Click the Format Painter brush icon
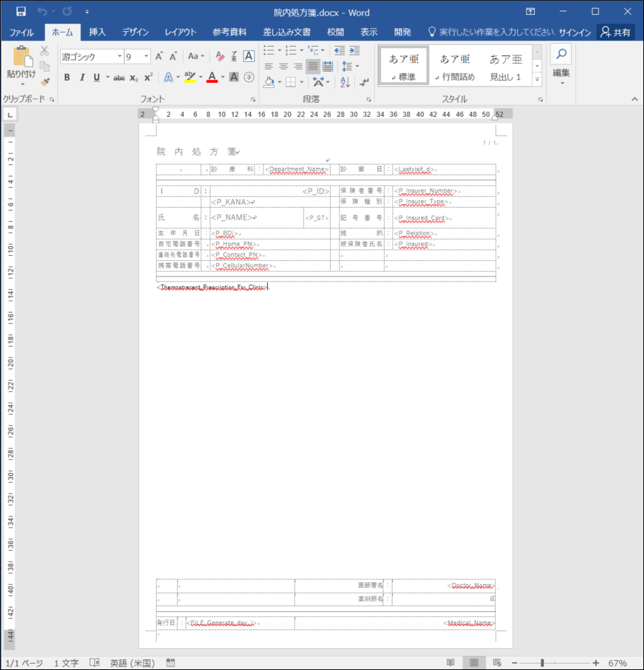 [45, 82]
